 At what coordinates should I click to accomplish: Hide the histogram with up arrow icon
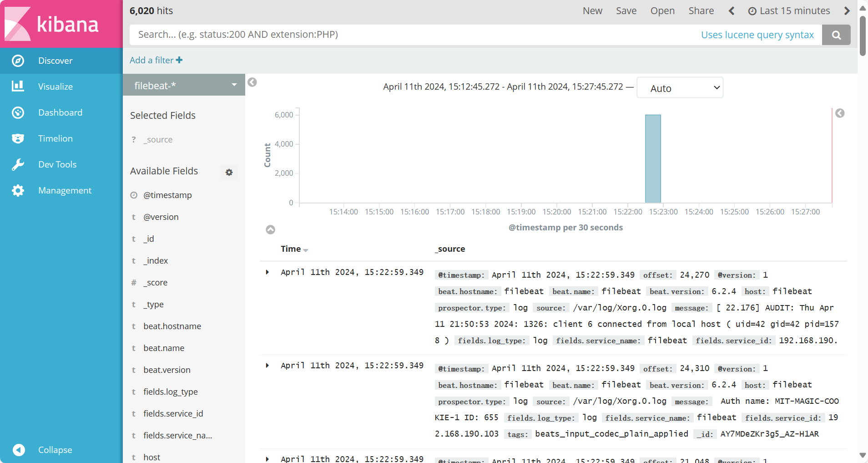(270, 229)
